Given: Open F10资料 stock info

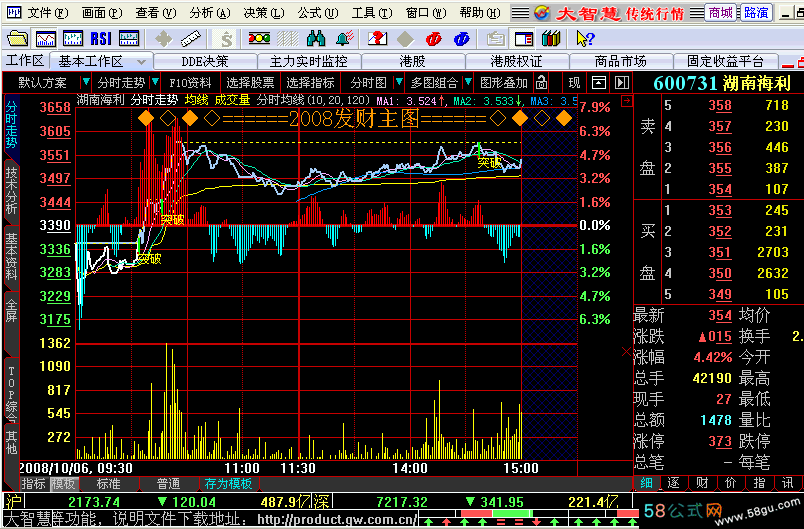Looking at the screenshot, I should 190,83.
